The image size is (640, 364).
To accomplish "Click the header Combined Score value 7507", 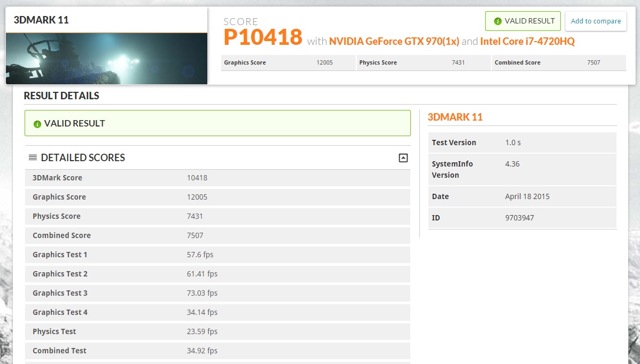I will [x=594, y=62].
